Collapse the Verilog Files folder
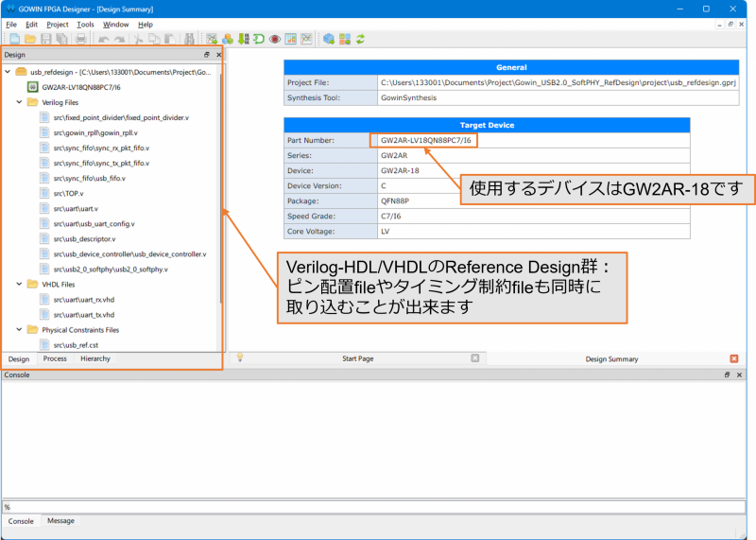Screen dimensions: 756x540 tap(19, 102)
